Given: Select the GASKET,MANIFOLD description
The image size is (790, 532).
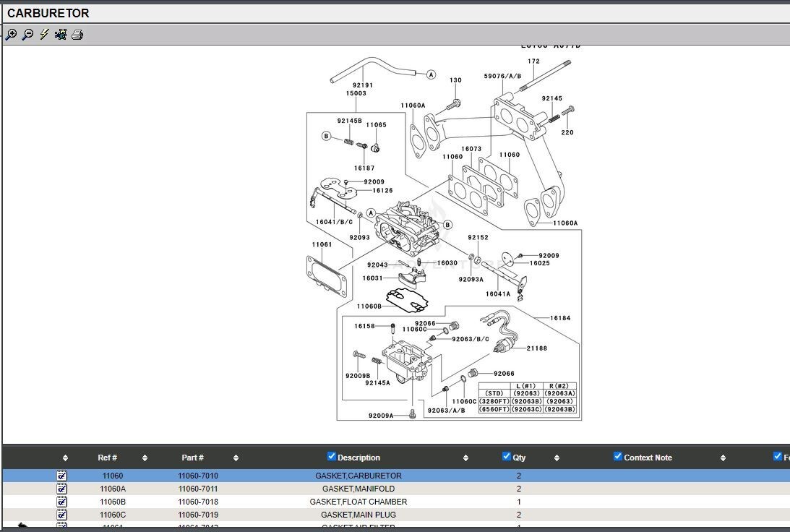Looking at the screenshot, I should tap(358, 489).
